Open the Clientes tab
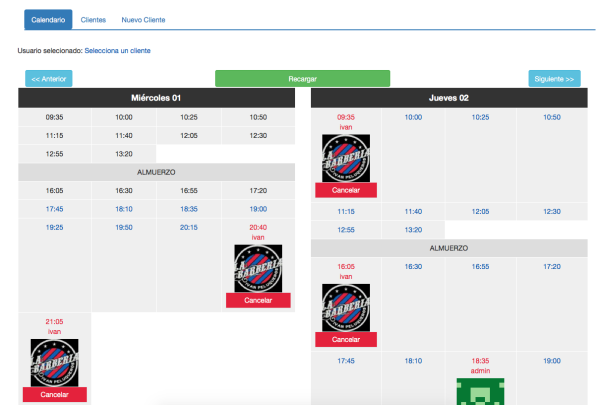 click(x=93, y=20)
